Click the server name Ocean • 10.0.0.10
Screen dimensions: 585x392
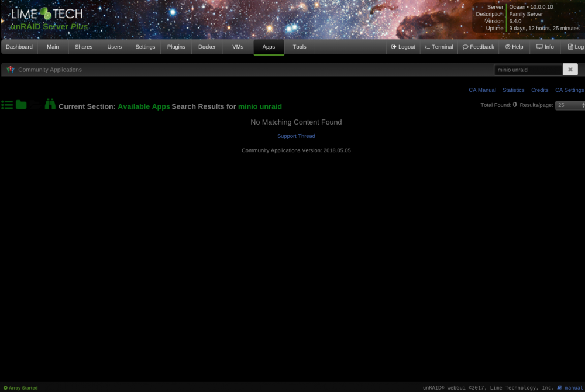pos(531,6)
